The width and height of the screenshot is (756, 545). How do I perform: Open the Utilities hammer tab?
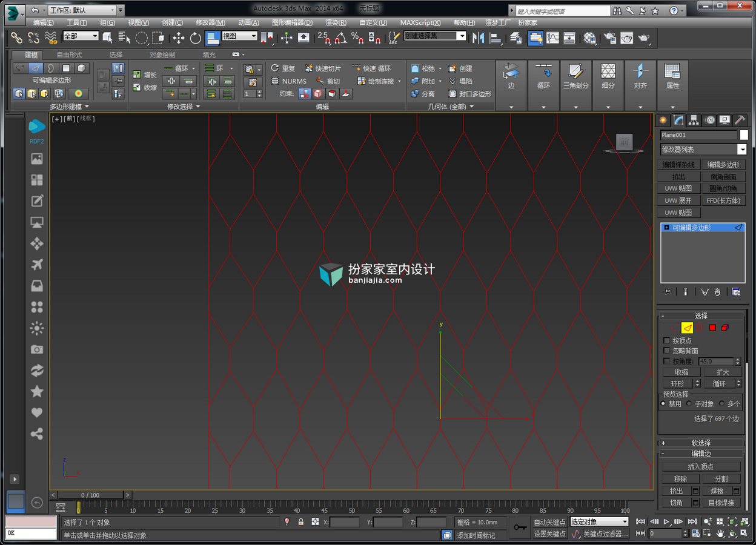coord(740,120)
